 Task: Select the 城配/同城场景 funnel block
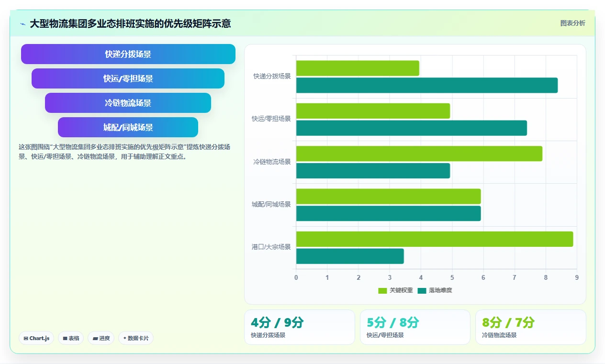click(x=128, y=127)
